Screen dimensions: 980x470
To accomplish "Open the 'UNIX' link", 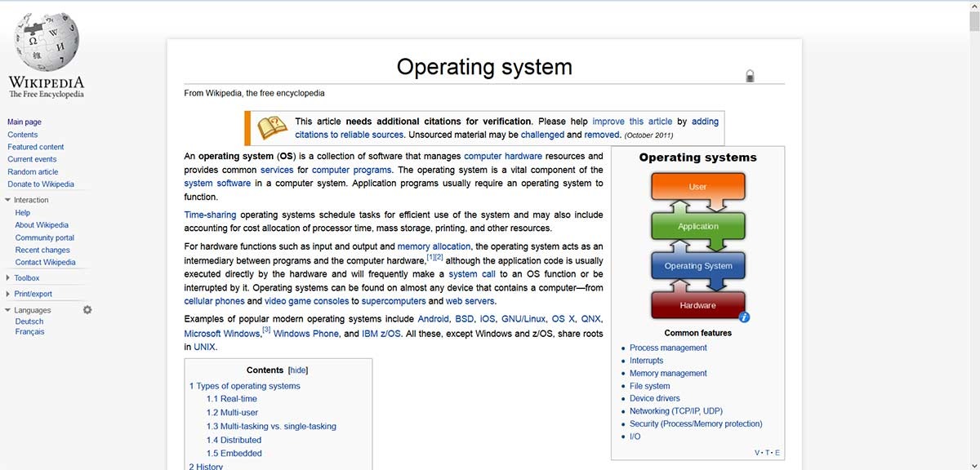I will coord(205,347).
